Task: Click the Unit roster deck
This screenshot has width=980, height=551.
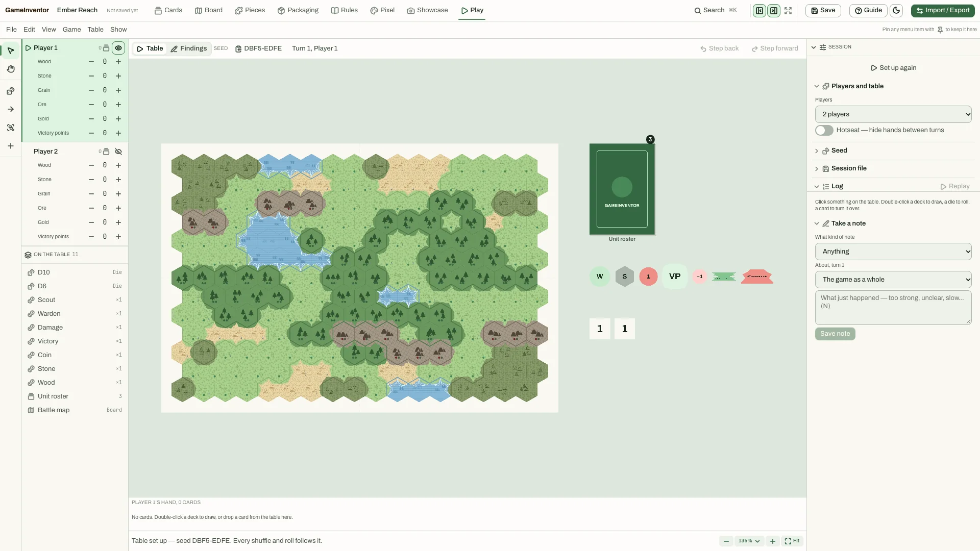Action: click(622, 189)
